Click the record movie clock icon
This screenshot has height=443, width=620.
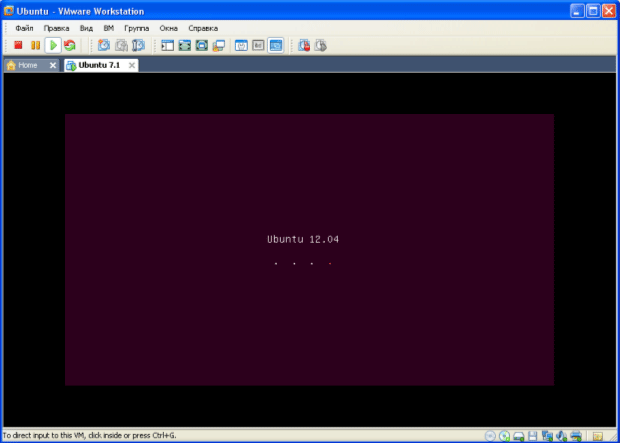tap(304, 45)
